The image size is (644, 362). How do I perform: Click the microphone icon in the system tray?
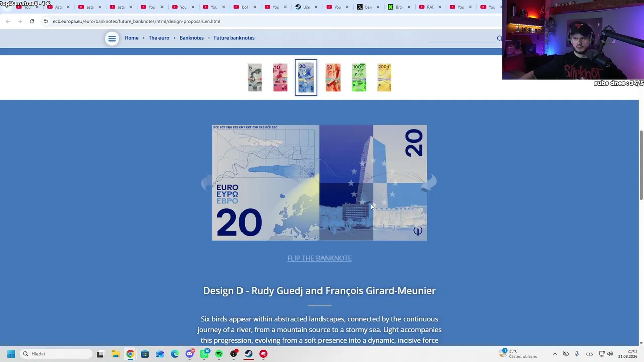(x=576, y=354)
